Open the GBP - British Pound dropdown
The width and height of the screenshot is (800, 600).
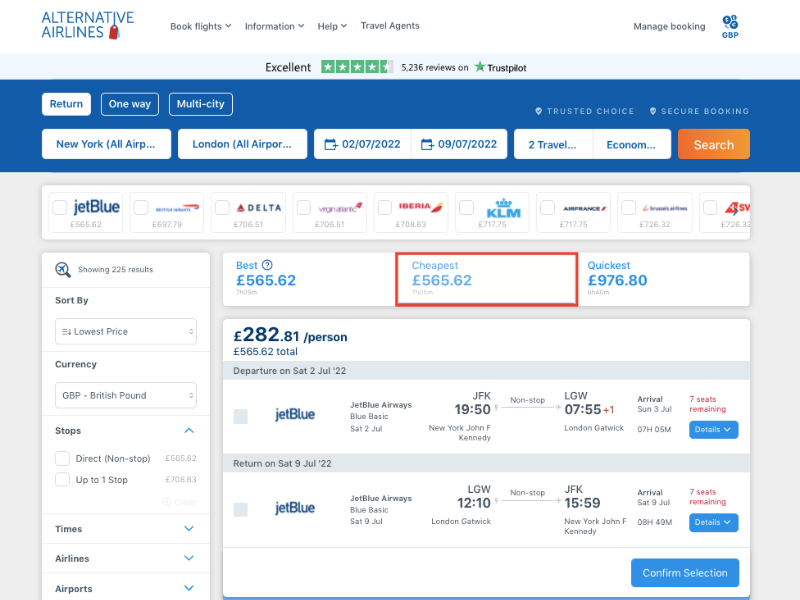tap(126, 395)
